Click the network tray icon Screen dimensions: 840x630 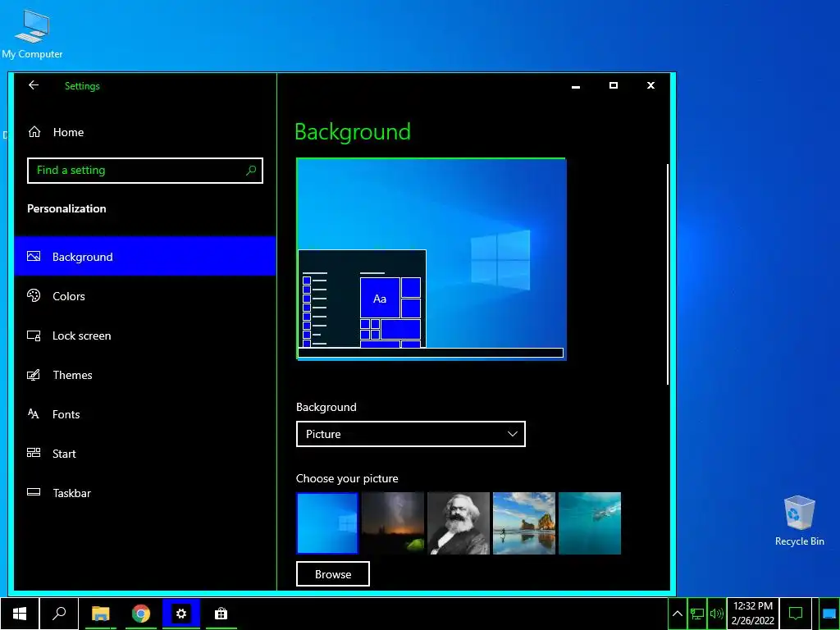coord(697,614)
